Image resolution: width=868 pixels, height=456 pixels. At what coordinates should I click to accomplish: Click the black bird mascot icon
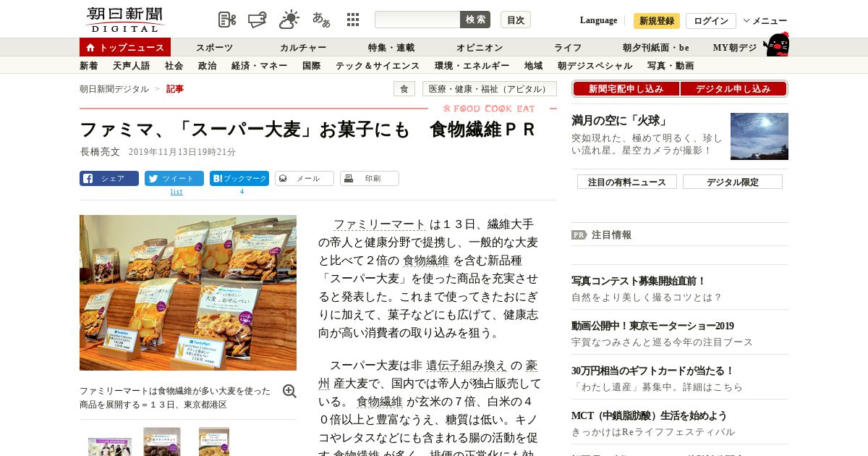pyautogui.click(x=776, y=44)
